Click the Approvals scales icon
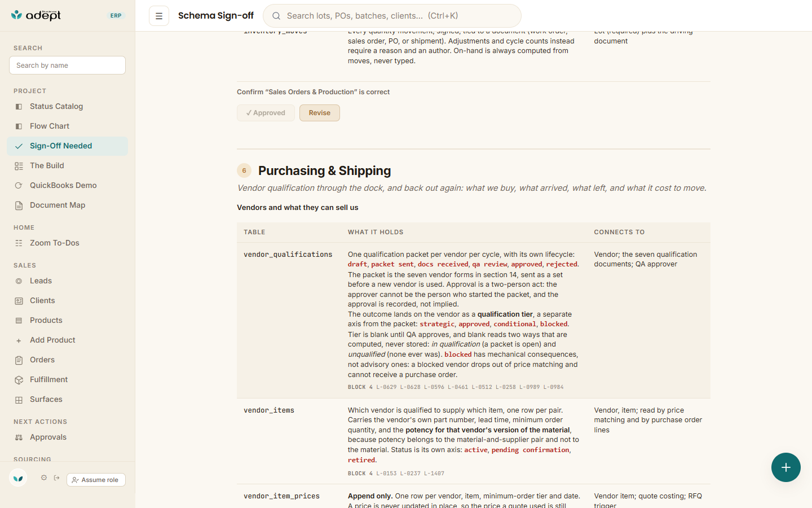 (19, 437)
